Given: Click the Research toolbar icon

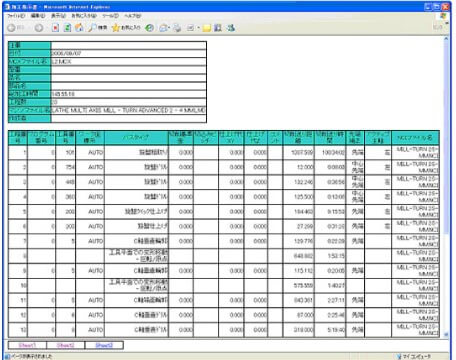Looking at the screenshot, I should (x=218, y=28).
